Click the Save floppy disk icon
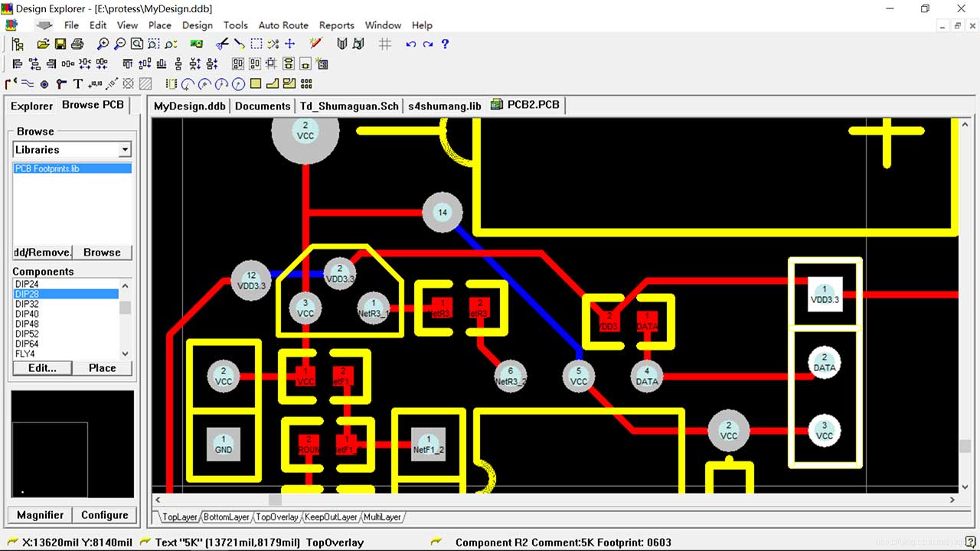Image resolution: width=980 pixels, height=551 pixels. coord(60,44)
